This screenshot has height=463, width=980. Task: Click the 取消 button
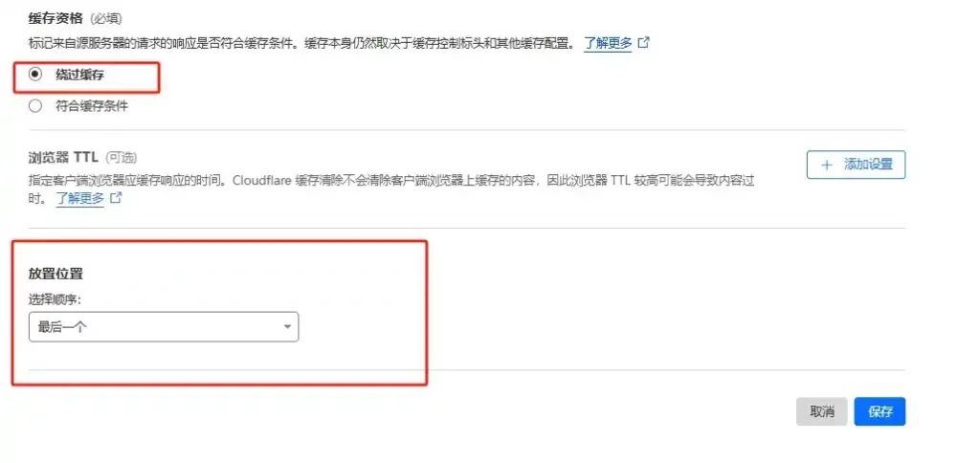click(822, 411)
